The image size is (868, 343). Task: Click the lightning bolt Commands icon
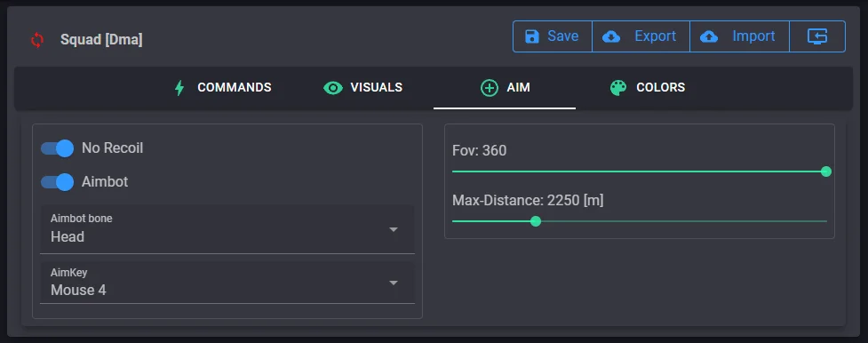(179, 88)
